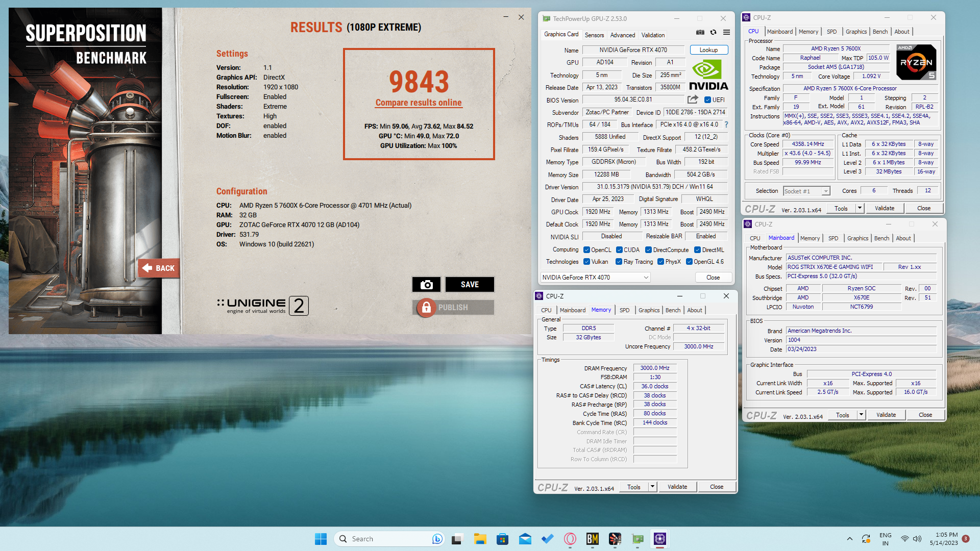Open the Memory tab in CPU-Z Mainboard window
This screenshot has height=551, width=980.
coord(810,238)
